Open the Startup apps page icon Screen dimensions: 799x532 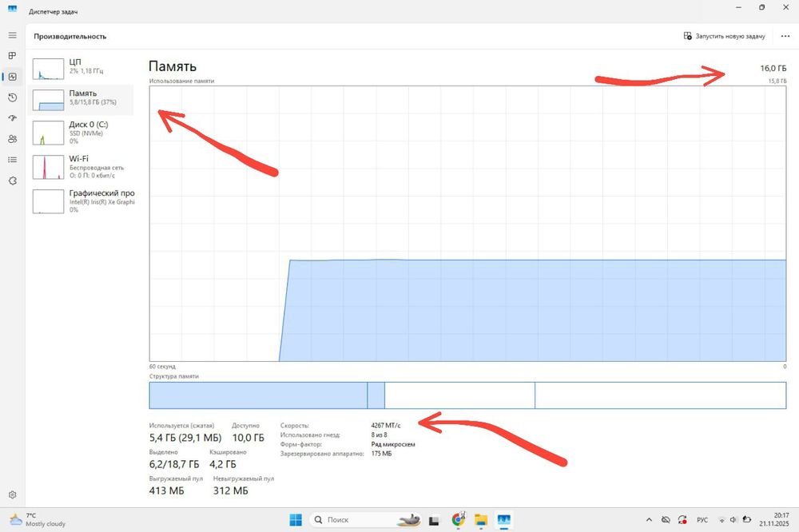(x=12, y=117)
